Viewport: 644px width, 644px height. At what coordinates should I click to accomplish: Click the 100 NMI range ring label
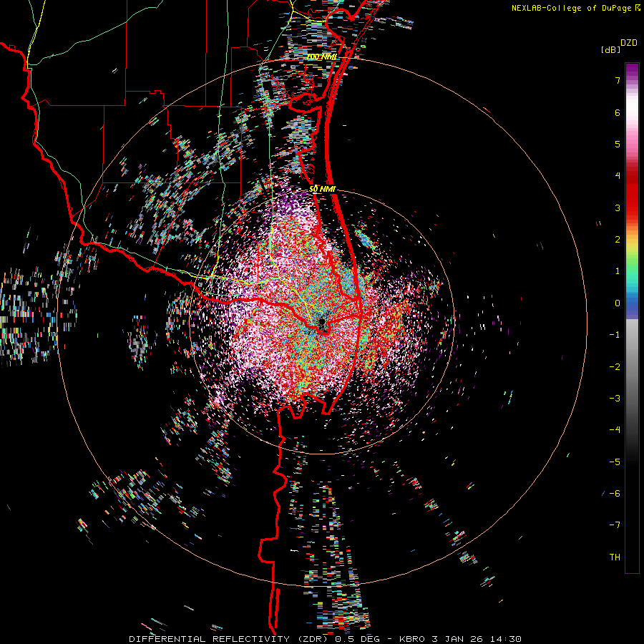(322, 57)
